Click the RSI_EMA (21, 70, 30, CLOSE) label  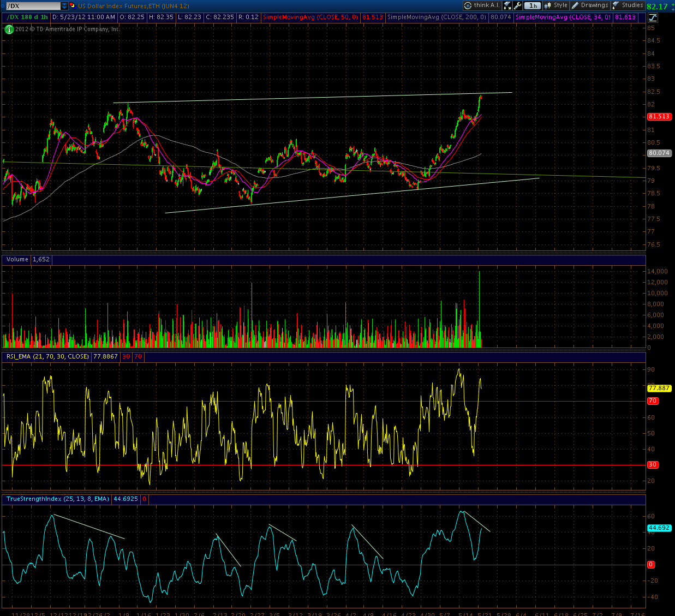(47, 356)
